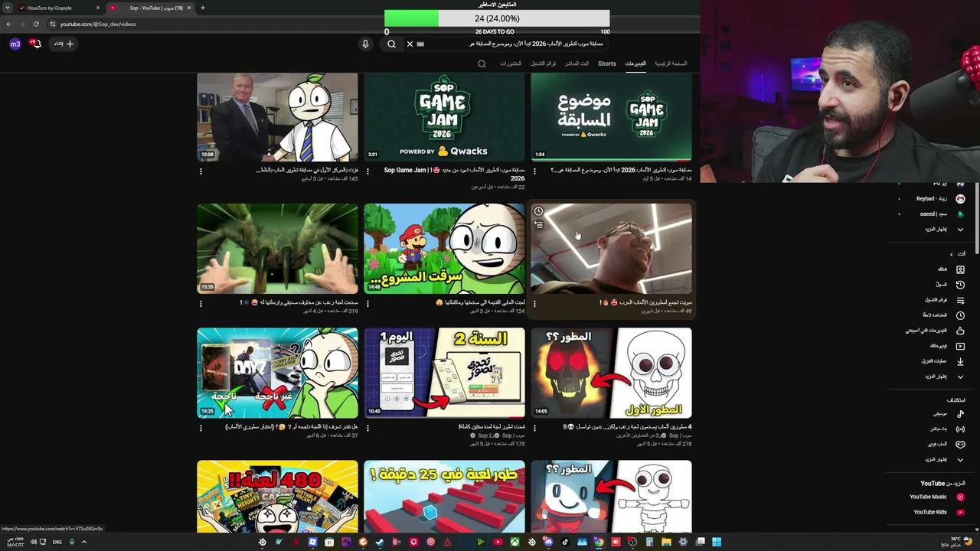
Task: Open three-dot menu for the 15:35 horror video
Action: click(x=201, y=304)
